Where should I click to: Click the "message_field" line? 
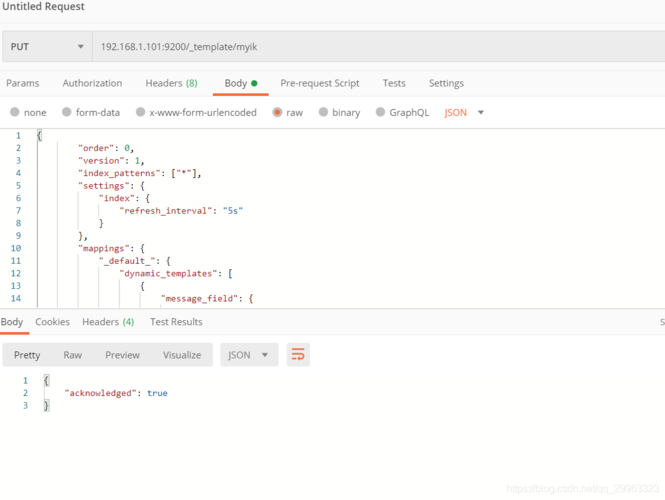click(x=207, y=299)
